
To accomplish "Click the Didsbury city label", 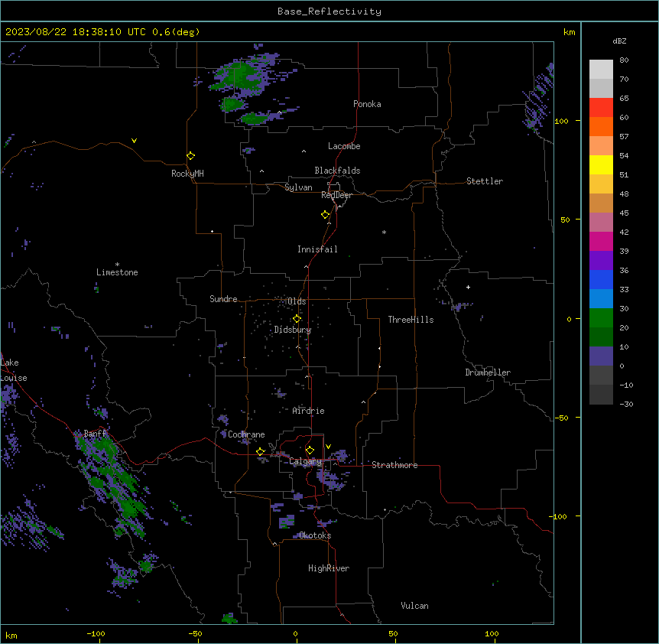I will point(293,330).
